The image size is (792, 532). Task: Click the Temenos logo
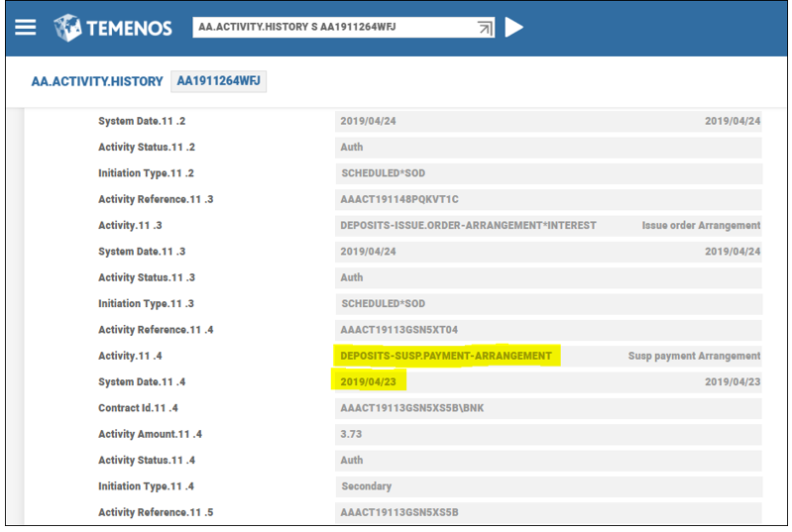click(112, 27)
